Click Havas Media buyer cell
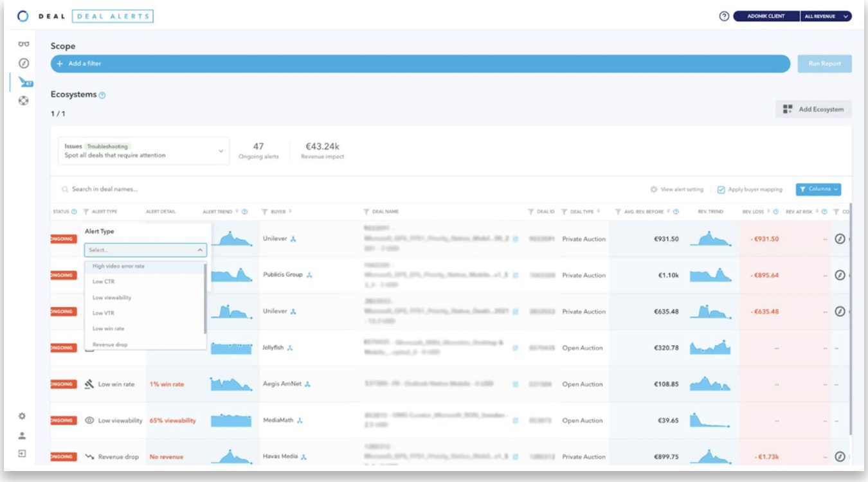The height and width of the screenshot is (482, 868). (280, 456)
